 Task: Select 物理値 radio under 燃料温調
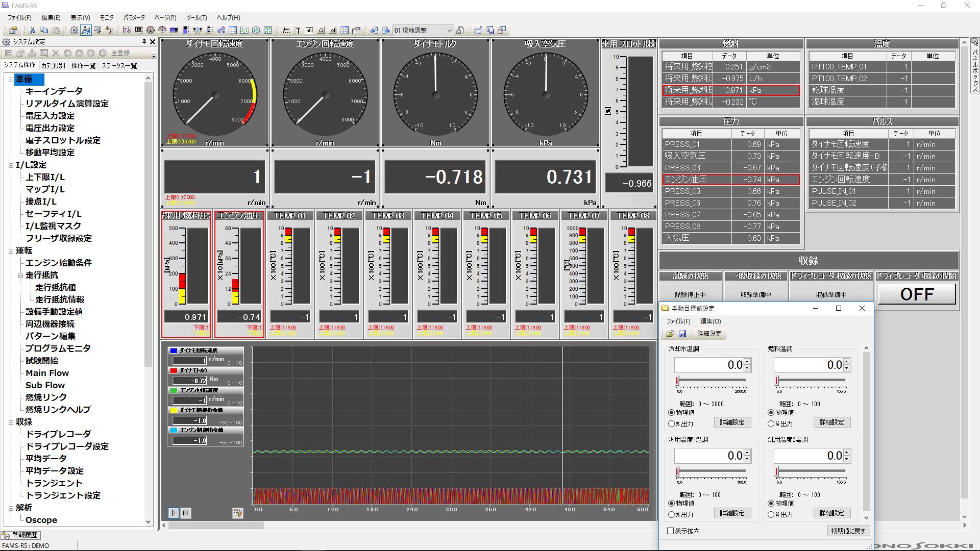[771, 413]
